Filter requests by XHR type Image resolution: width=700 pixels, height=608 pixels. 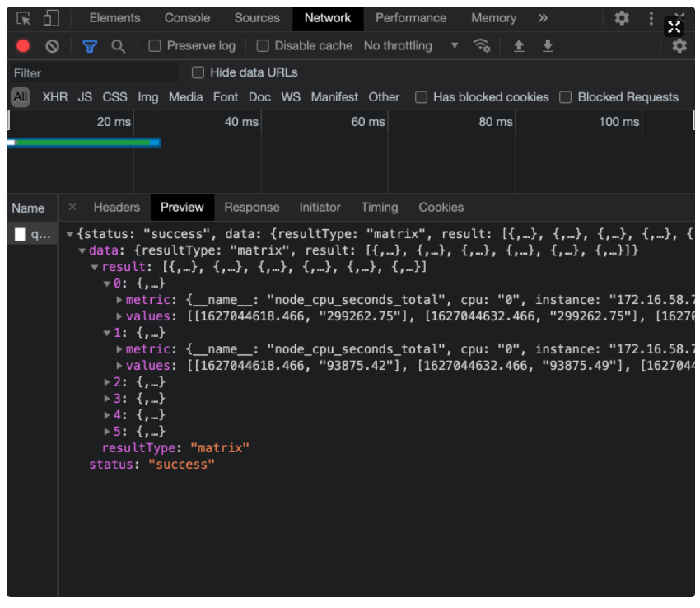[55, 97]
